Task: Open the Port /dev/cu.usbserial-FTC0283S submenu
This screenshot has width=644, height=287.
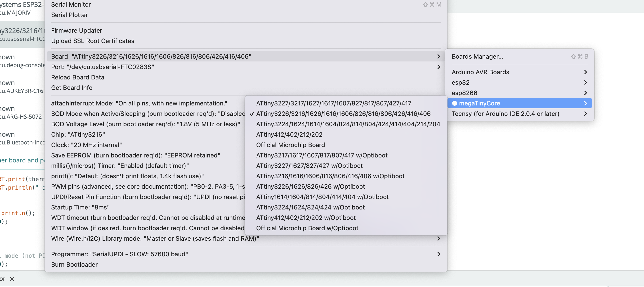Action: pos(246,67)
